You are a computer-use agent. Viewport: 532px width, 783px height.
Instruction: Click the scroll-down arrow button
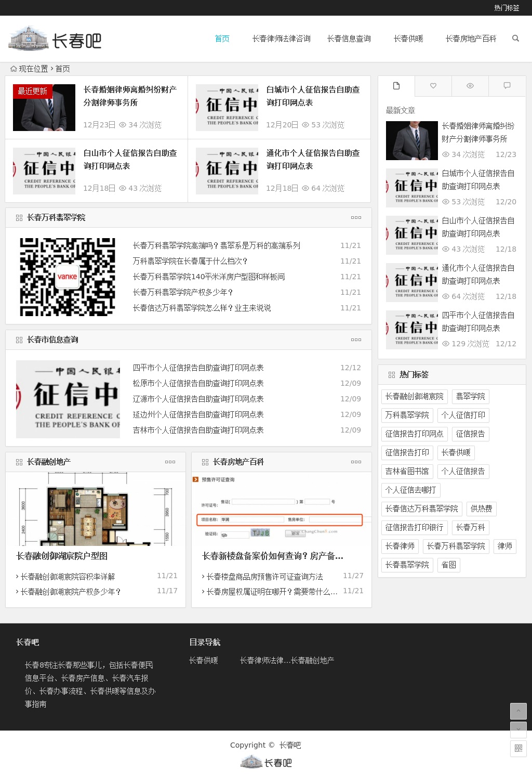pyautogui.click(x=518, y=729)
